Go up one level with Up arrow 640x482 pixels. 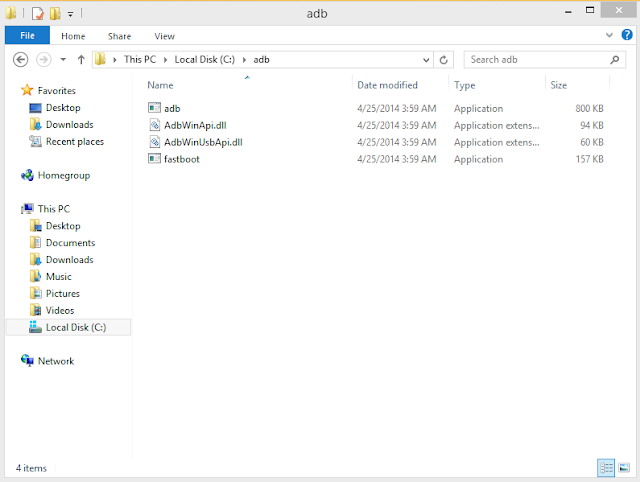click(x=81, y=60)
